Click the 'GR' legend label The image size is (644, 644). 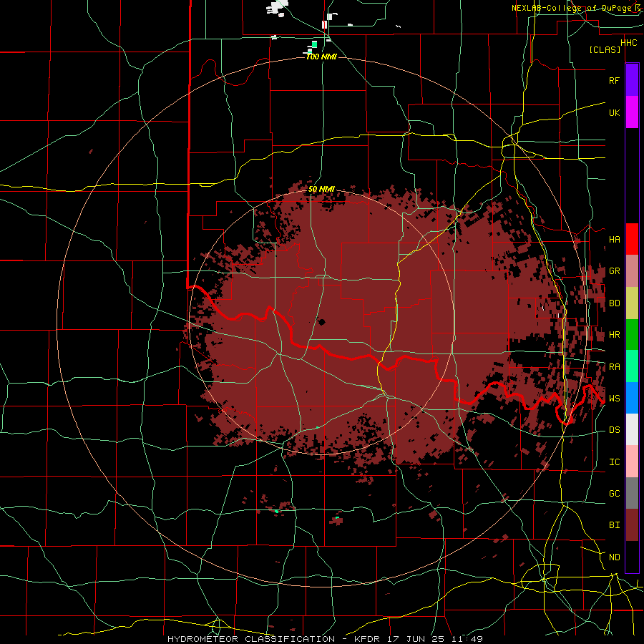tap(614, 271)
